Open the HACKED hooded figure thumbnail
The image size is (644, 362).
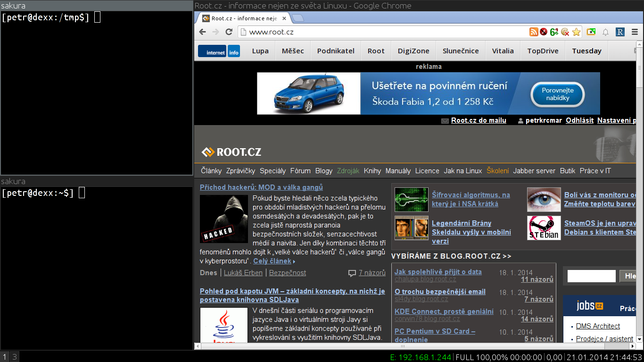click(x=224, y=219)
